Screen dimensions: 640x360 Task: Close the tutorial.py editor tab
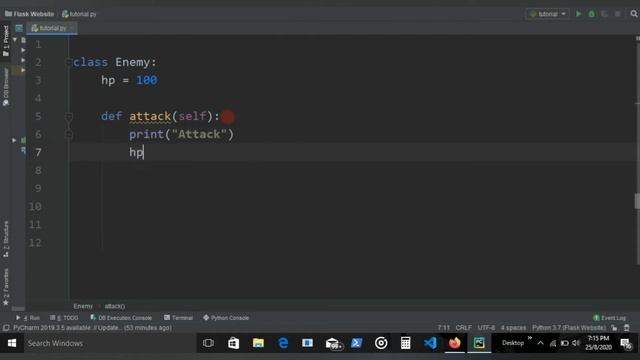click(x=72, y=28)
